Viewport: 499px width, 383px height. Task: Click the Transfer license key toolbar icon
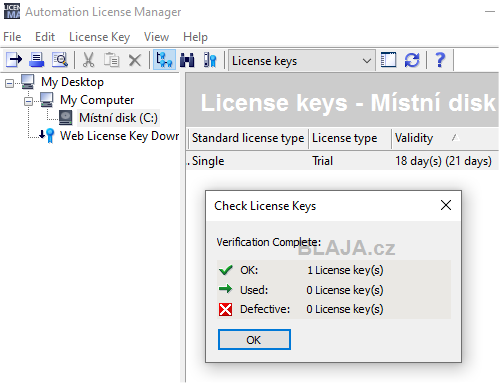(x=14, y=60)
